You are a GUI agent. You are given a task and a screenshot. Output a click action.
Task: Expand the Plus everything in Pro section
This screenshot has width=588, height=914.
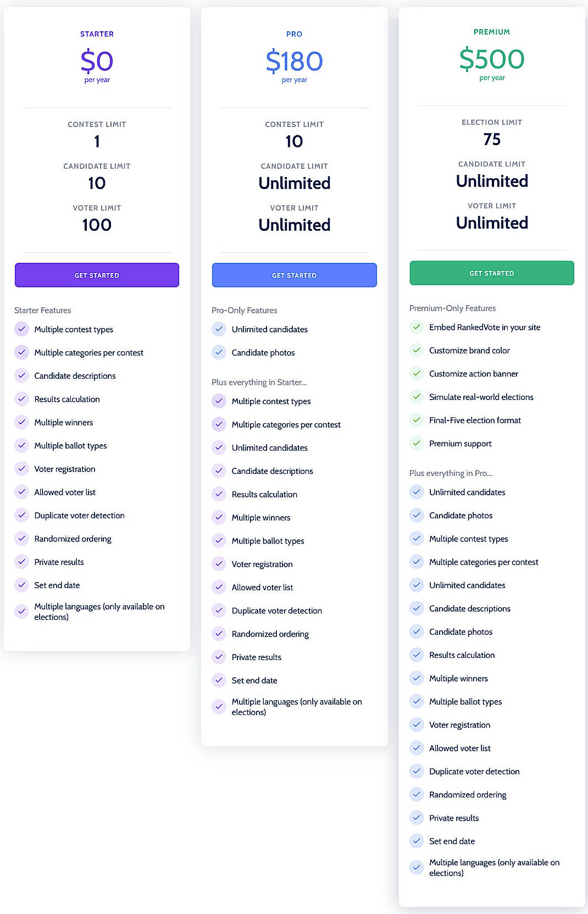point(451,473)
